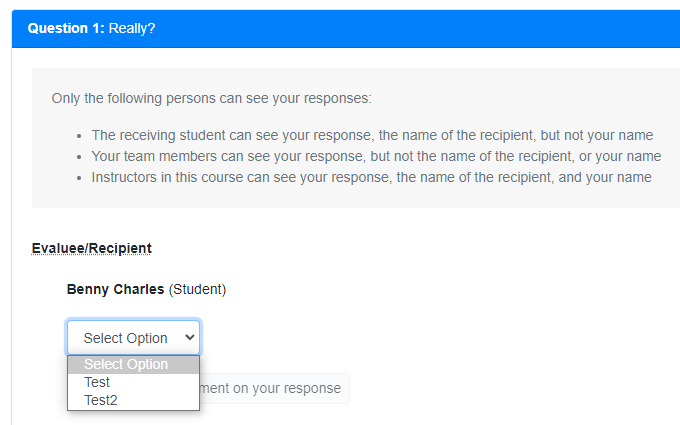
Task: Select Test2 from the dropdown list
Action: pyautogui.click(x=101, y=400)
